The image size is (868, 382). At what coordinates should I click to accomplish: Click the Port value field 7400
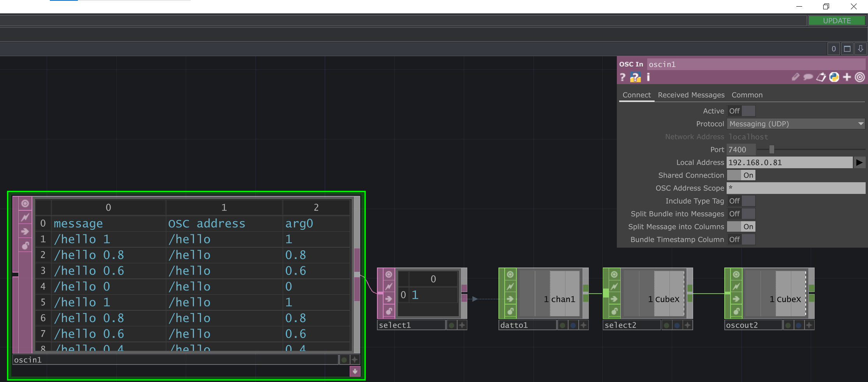tap(741, 150)
